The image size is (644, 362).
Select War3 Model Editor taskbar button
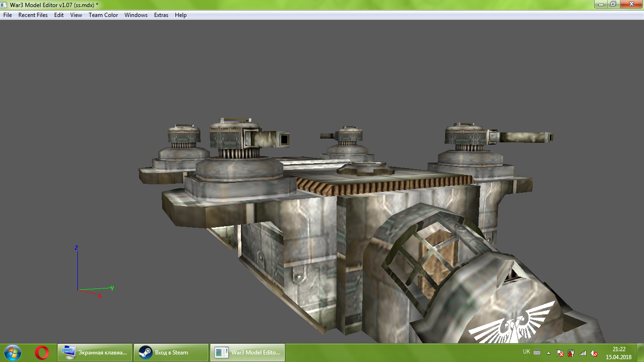click(248, 353)
